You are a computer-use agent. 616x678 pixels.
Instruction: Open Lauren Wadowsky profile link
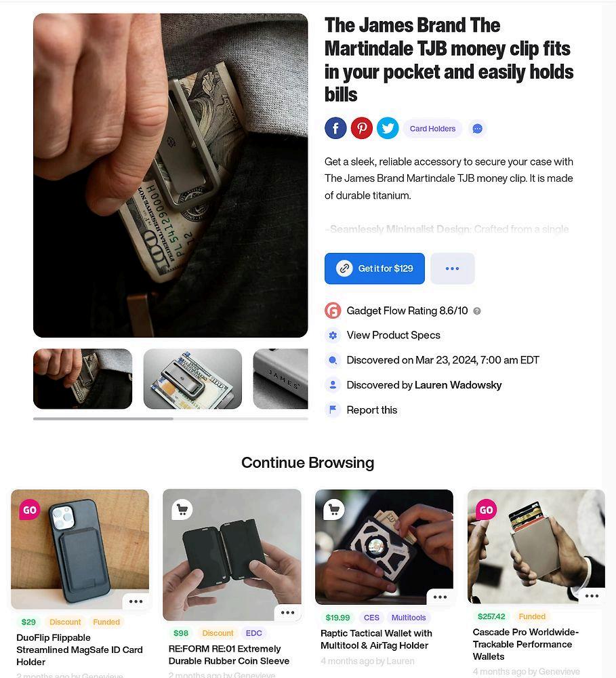pyautogui.click(x=458, y=385)
